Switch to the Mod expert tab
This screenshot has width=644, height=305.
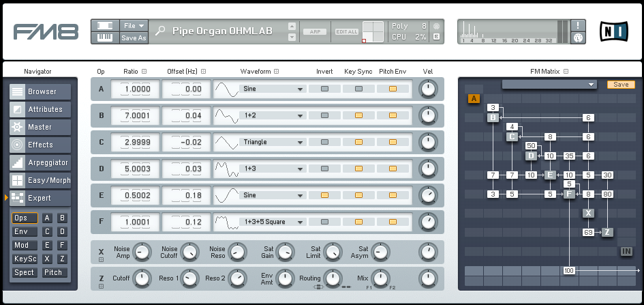[25, 246]
